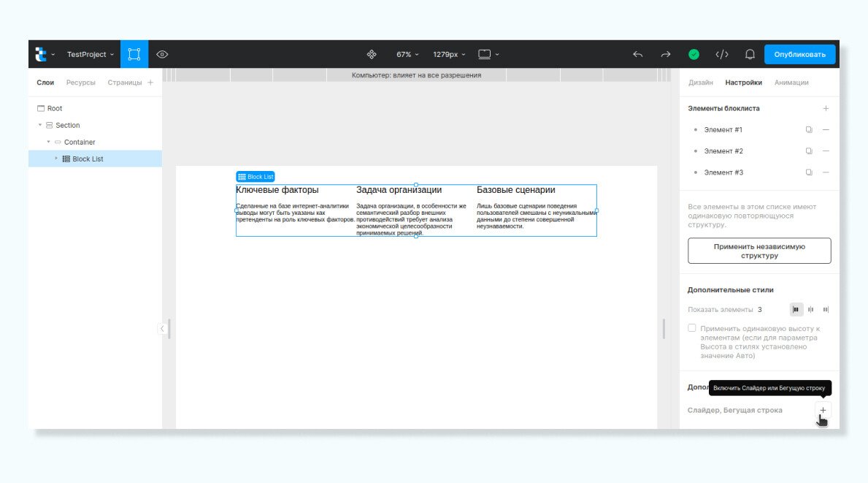Select the Container layer
The width and height of the screenshot is (868, 483).
pyautogui.click(x=79, y=142)
